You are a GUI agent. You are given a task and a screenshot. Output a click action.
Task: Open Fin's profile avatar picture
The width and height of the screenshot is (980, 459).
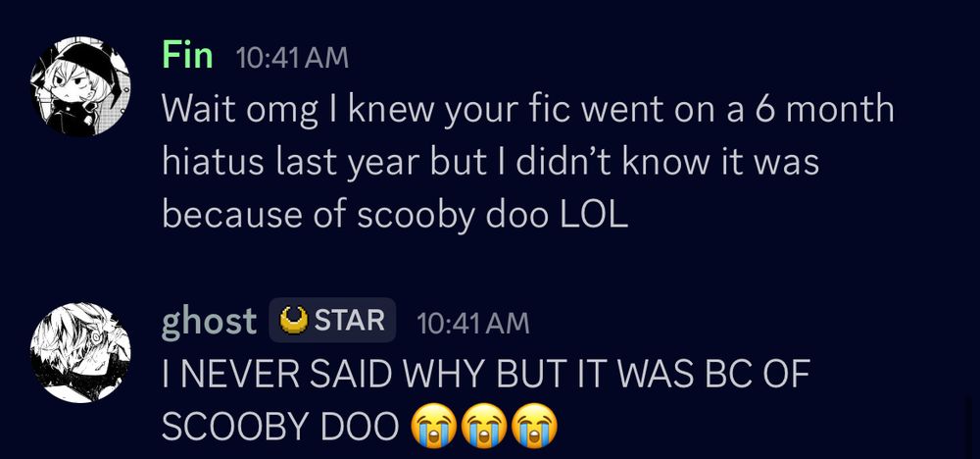[80, 86]
